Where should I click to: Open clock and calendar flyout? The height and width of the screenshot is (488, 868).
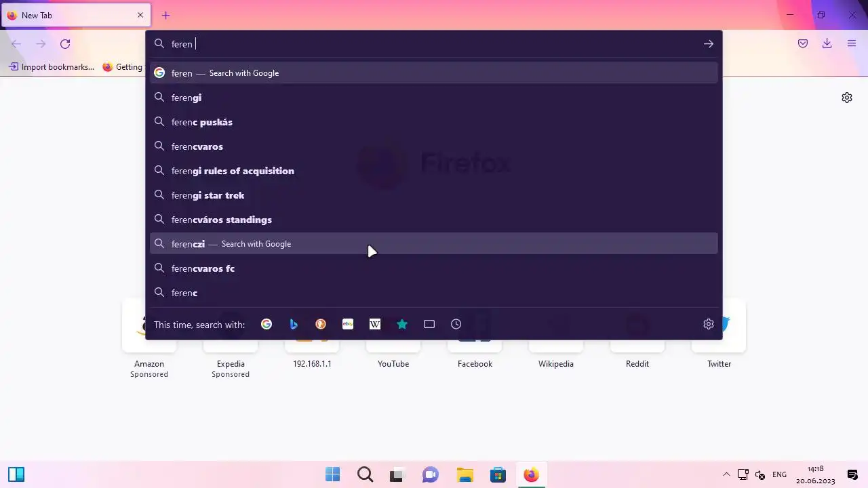816,474
